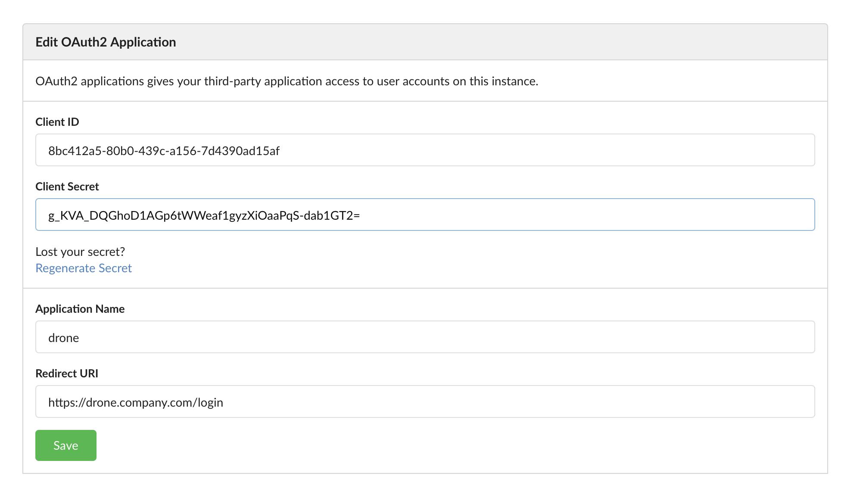Click the OAuth2 applications description text
The height and width of the screenshot is (504, 854).
[x=287, y=81]
